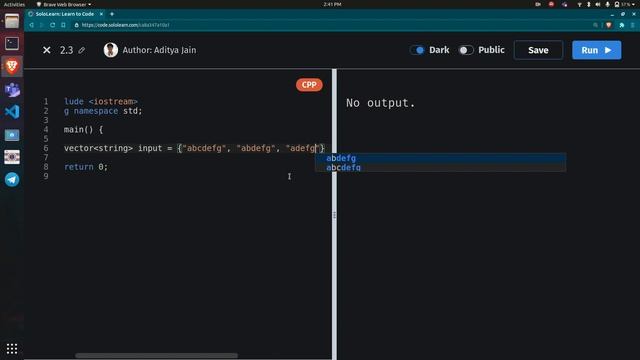Click the Wi-Fi icon in top bar

[x=579, y=4]
